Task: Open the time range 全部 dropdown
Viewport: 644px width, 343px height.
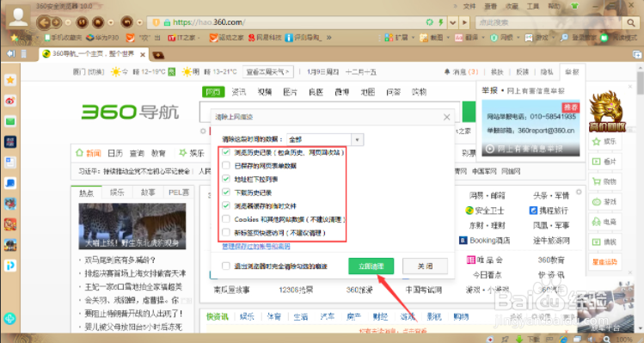Action: pyautogui.click(x=325, y=139)
